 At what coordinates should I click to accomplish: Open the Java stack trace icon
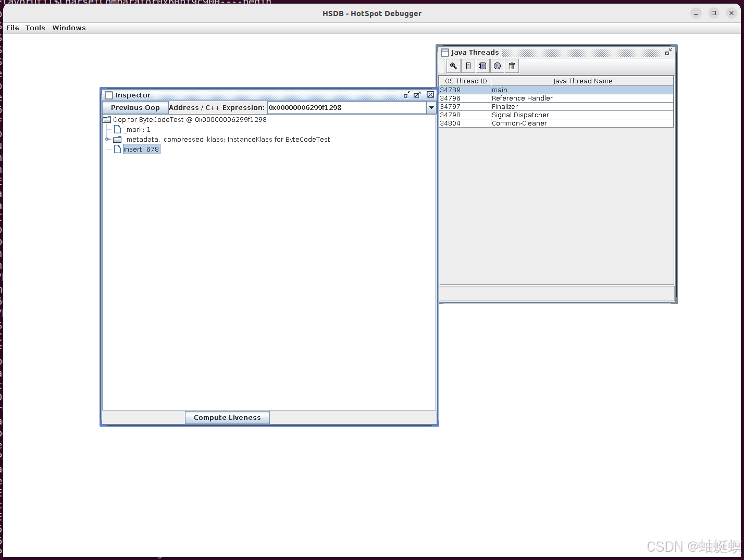(482, 66)
